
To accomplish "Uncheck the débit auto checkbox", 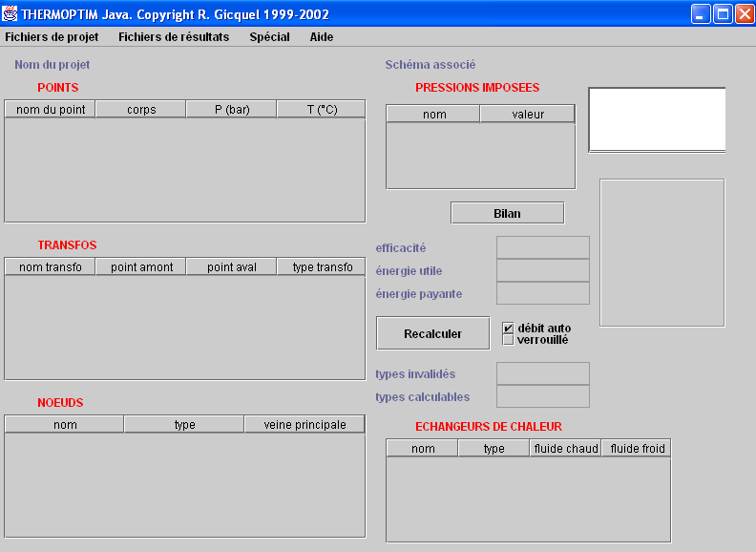I will coord(508,329).
